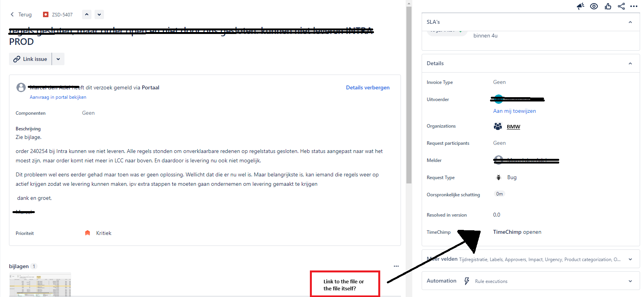Click the Portaal channel text

[x=150, y=87]
